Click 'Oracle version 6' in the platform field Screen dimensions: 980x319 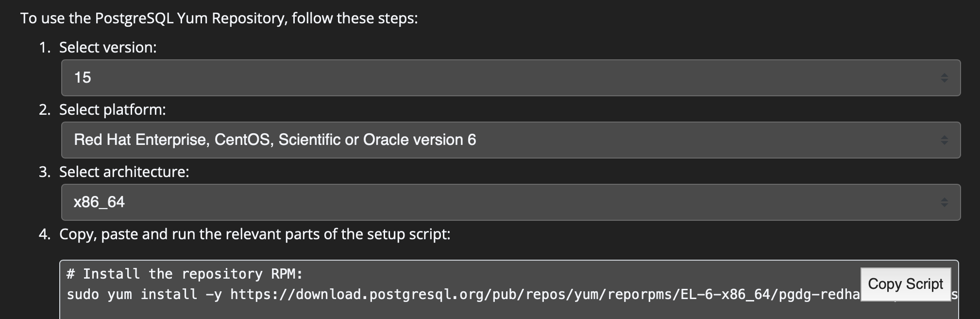420,140
